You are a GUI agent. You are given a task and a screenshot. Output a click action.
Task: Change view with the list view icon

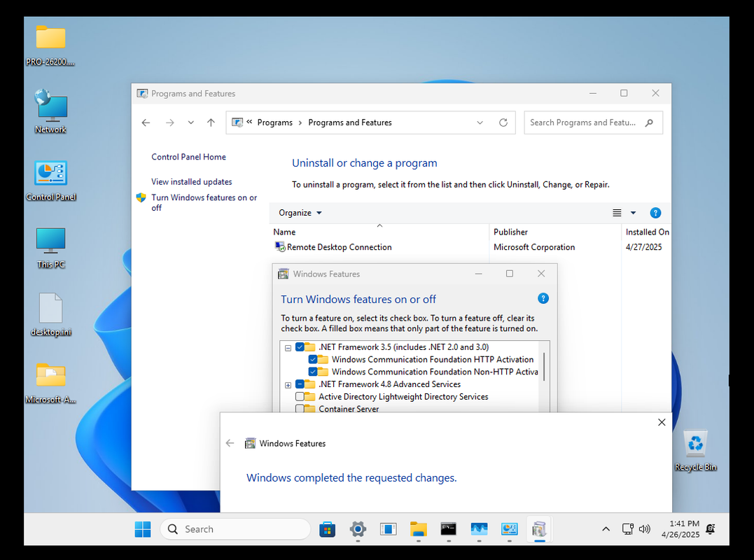point(617,213)
